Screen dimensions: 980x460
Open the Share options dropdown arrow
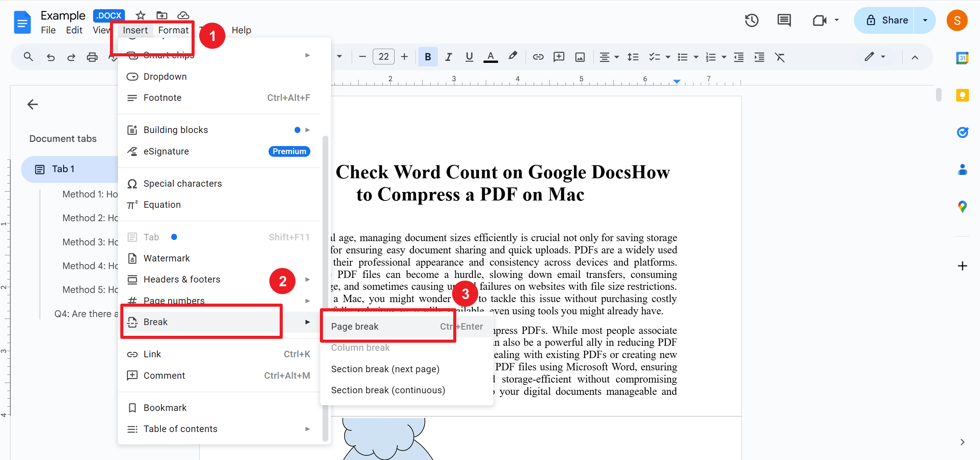click(x=925, y=20)
